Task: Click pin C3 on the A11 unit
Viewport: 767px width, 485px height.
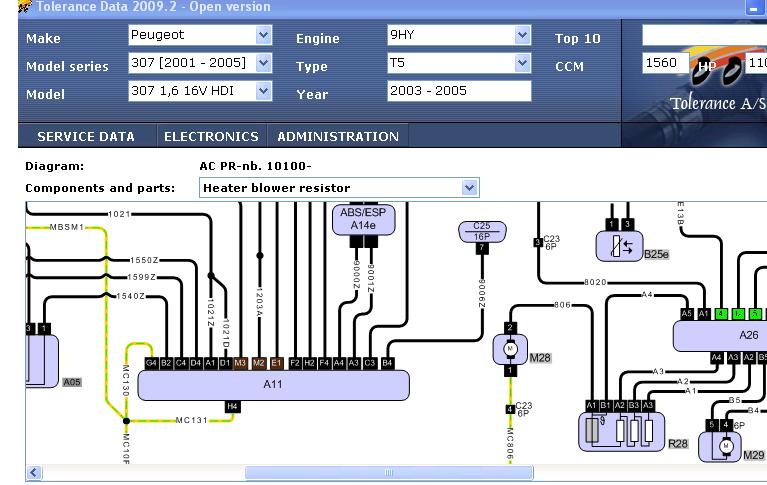Action: click(x=370, y=363)
